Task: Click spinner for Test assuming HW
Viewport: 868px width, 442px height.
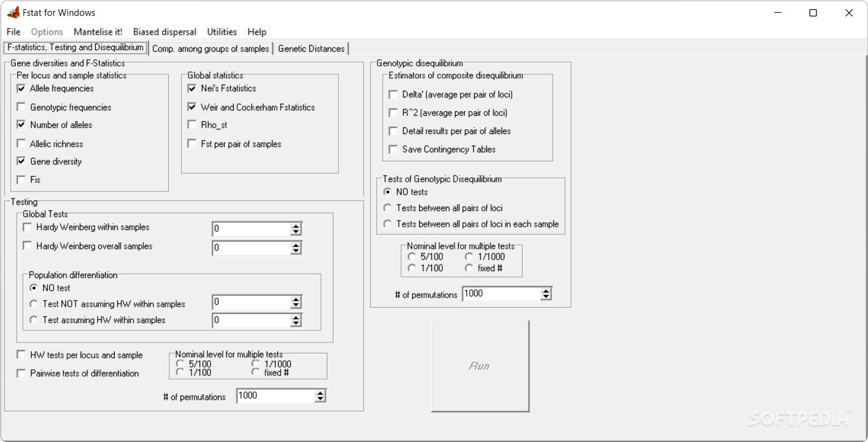Action: [x=296, y=321]
